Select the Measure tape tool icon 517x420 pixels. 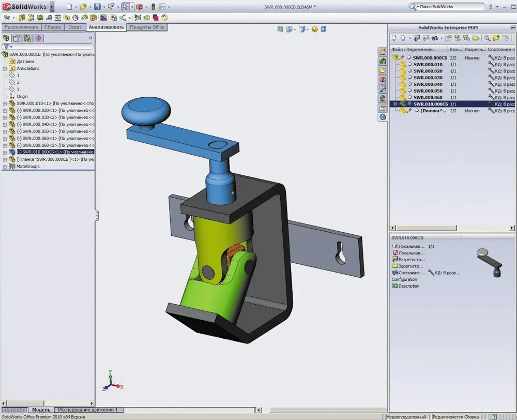pyautogui.click(x=49, y=18)
